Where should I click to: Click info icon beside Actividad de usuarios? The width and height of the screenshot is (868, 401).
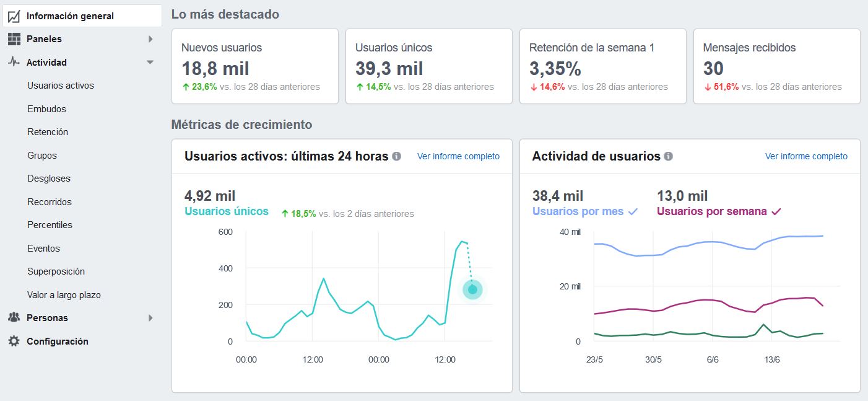(668, 156)
